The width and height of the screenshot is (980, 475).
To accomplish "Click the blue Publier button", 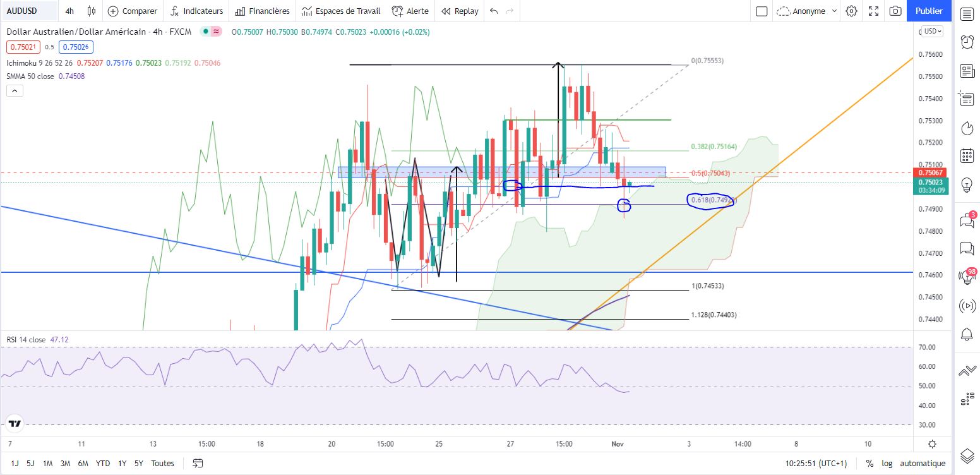I will click(929, 11).
